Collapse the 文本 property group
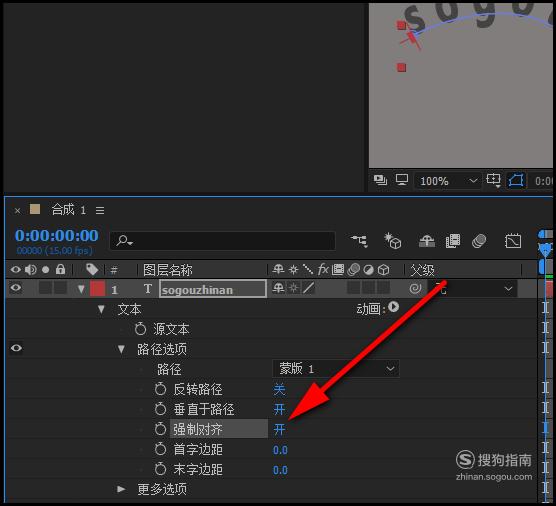Viewport: 556px width, 506px height. [101, 310]
